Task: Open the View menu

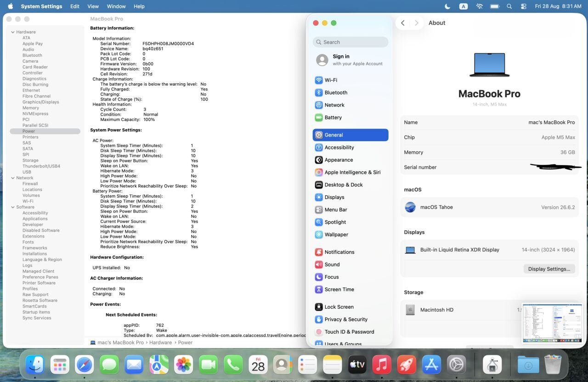Action: coord(93,6)
